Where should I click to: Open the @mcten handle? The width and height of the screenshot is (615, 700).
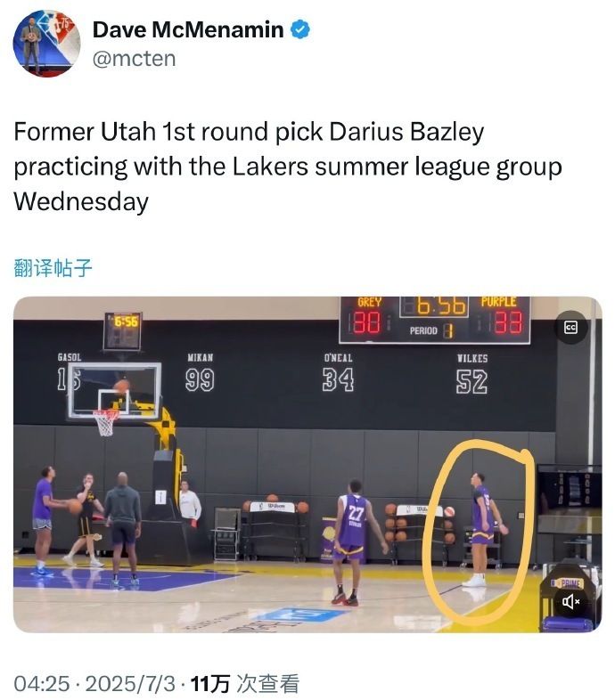pos(134,59)
